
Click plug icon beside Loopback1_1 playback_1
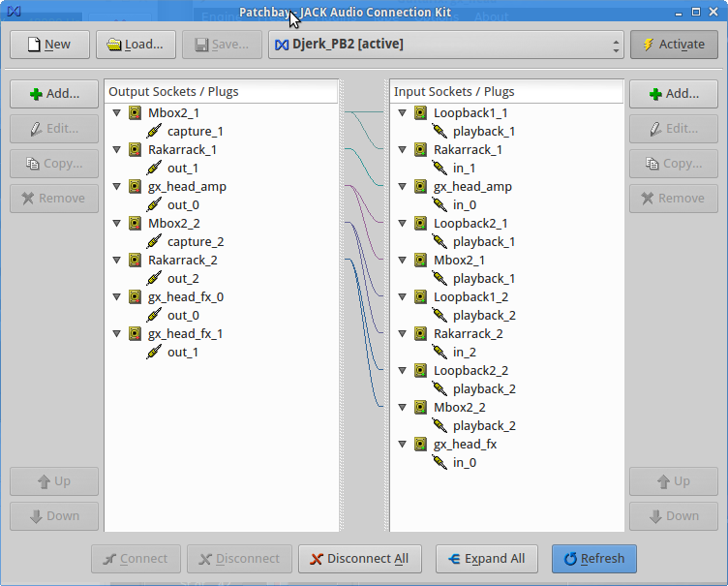pyautogui.click(x=440, y=131)
